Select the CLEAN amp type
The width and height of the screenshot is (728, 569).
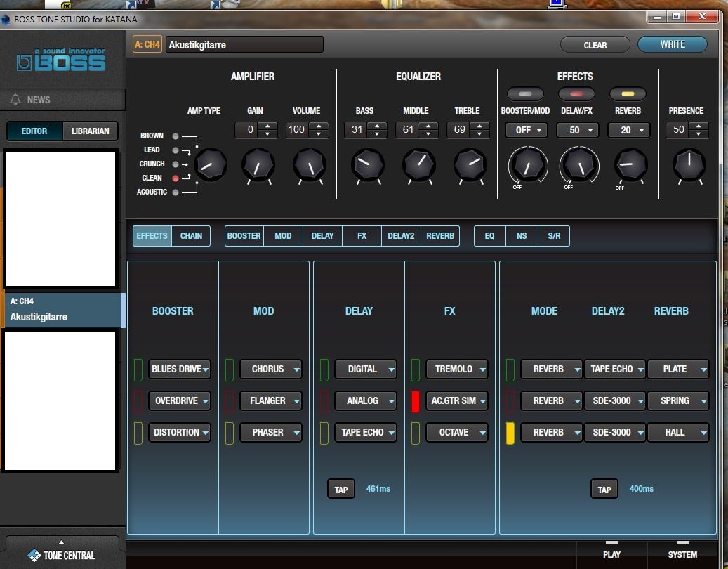click(175, 178)
